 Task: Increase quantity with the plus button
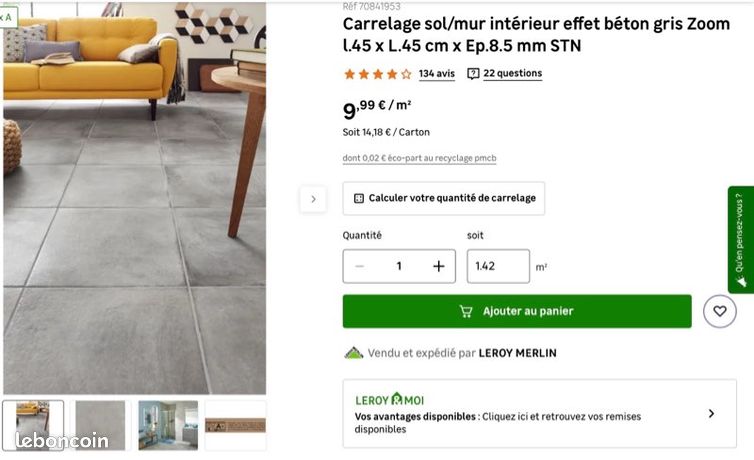439,266
